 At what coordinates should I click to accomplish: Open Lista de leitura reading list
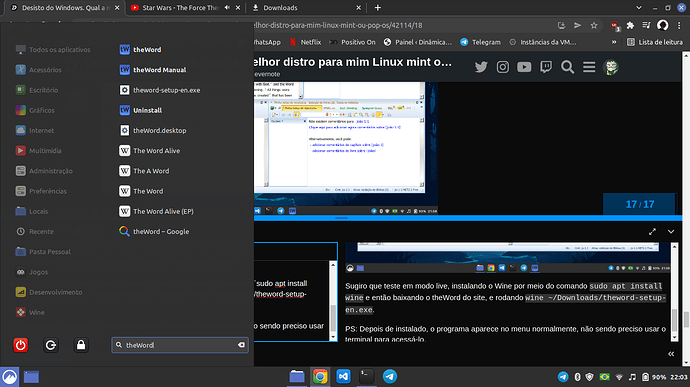[655, 42]
